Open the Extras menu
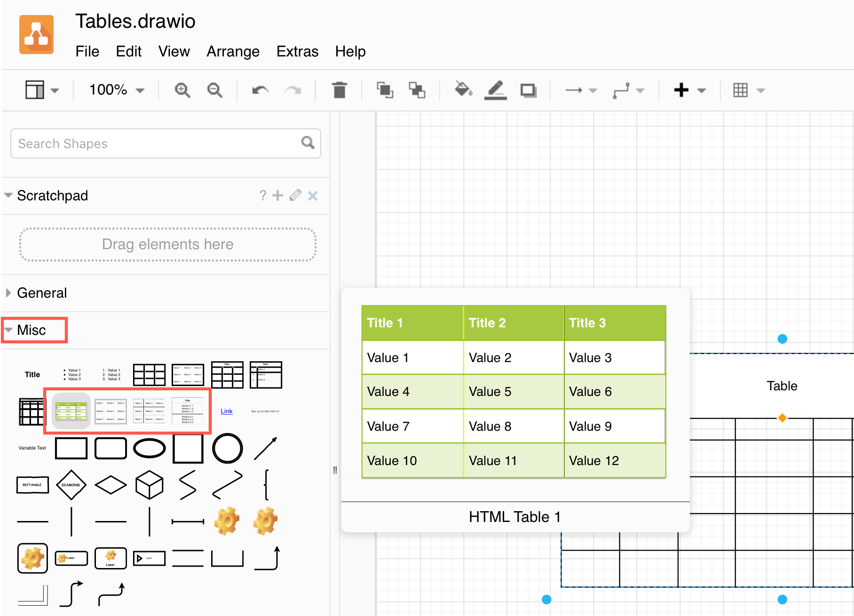 point(297,52)
